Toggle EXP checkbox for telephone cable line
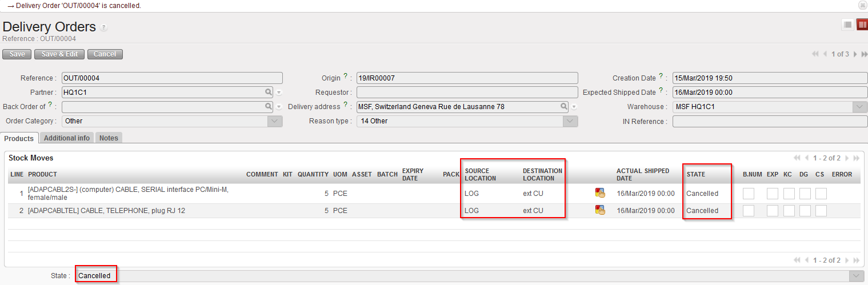868x285 pixels. pyautogui.click(x=773, y=211)
